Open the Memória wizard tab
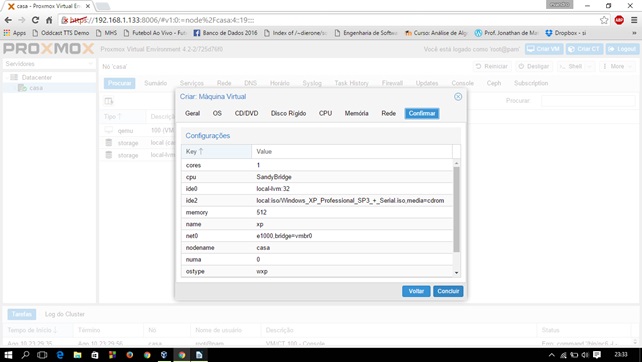The image size is (642, 362). point(356,113)
